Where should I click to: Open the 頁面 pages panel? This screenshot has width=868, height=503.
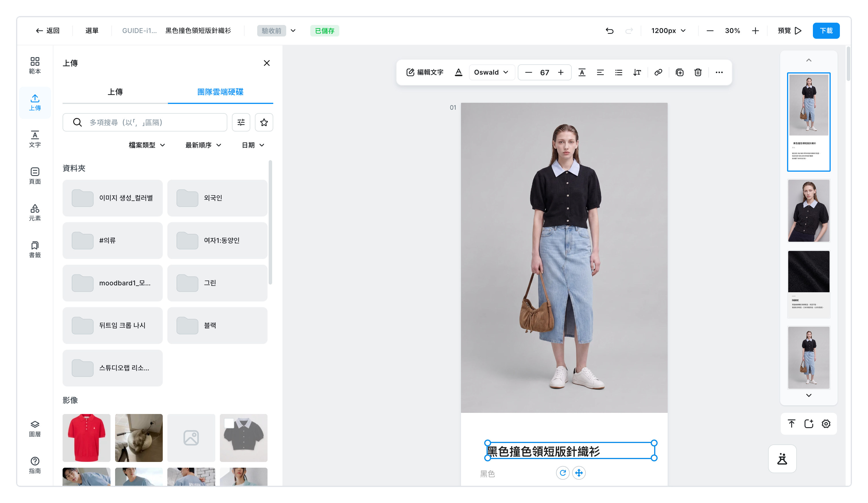click(x=35, y=176)
